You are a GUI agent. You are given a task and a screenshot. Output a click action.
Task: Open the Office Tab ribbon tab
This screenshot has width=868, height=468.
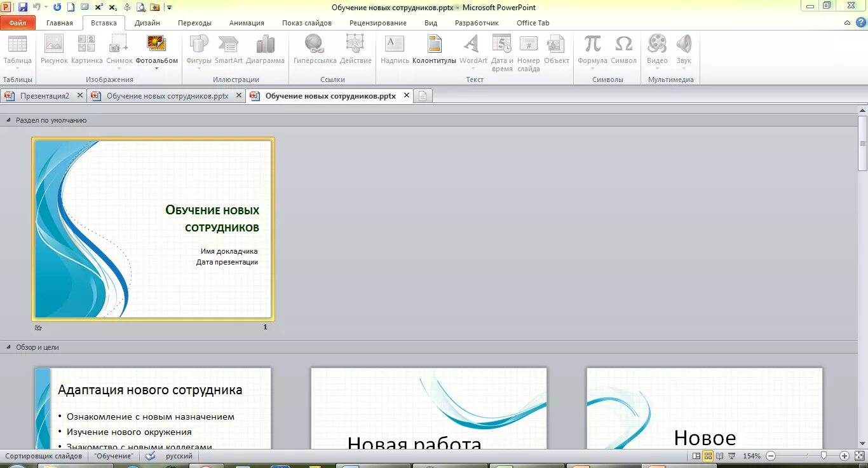point(533,23)
